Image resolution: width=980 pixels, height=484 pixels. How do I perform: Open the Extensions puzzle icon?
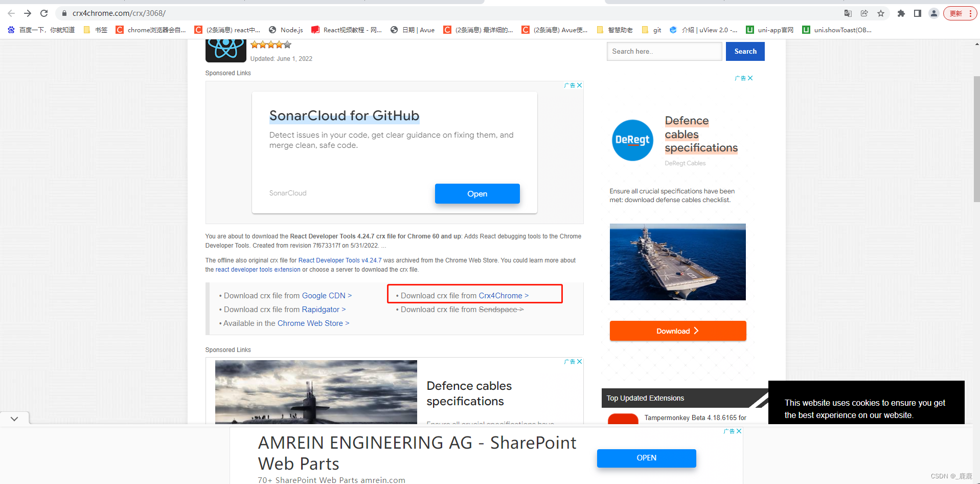click(x=901, y=13)
